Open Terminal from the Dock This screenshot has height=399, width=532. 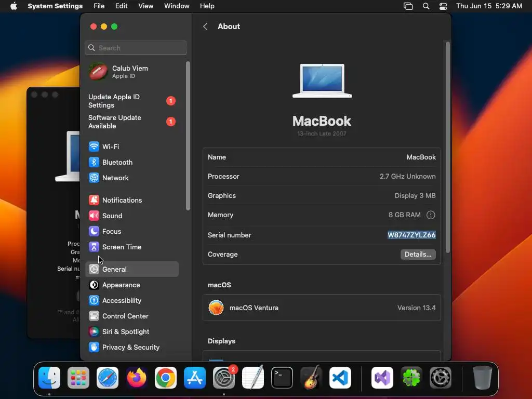pyautogui.click(x=282, y=378)
